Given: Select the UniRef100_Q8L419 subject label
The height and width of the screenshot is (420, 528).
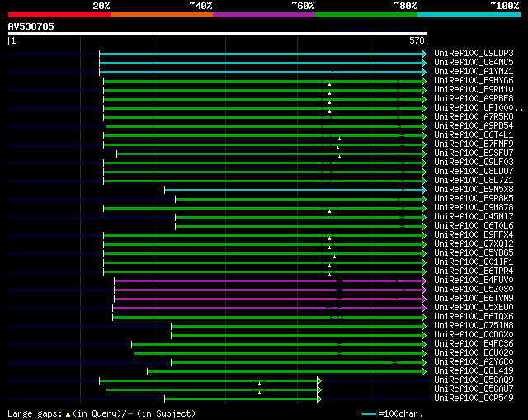Looking at the screenshot, I should click(x=474, y=370).
